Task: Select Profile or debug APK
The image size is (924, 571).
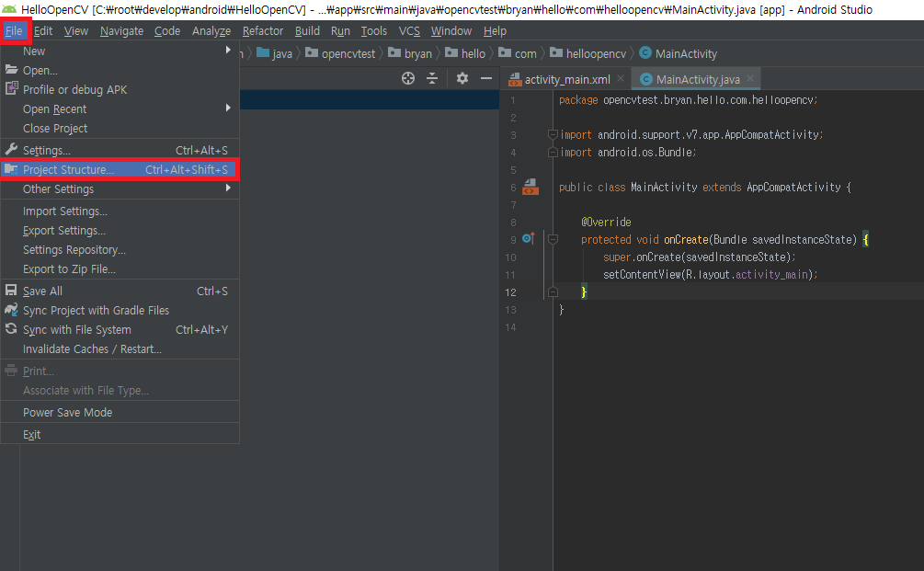Action: pos(120,89)
